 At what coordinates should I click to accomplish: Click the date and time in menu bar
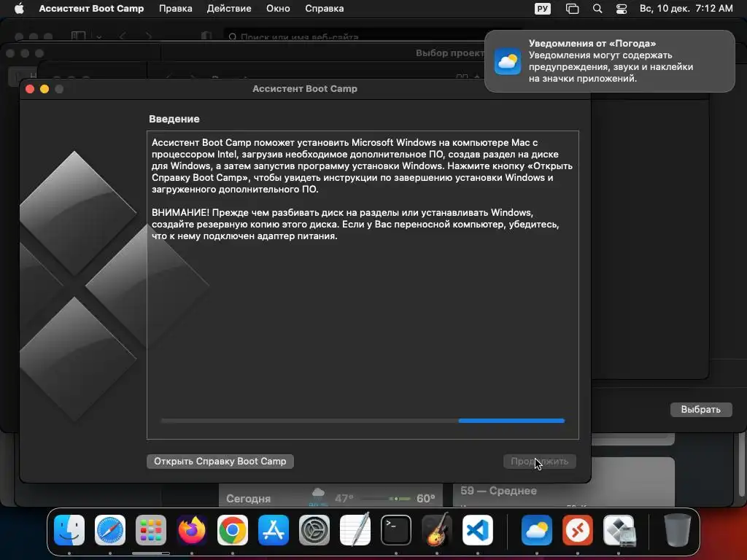click(x=686, y=9)
